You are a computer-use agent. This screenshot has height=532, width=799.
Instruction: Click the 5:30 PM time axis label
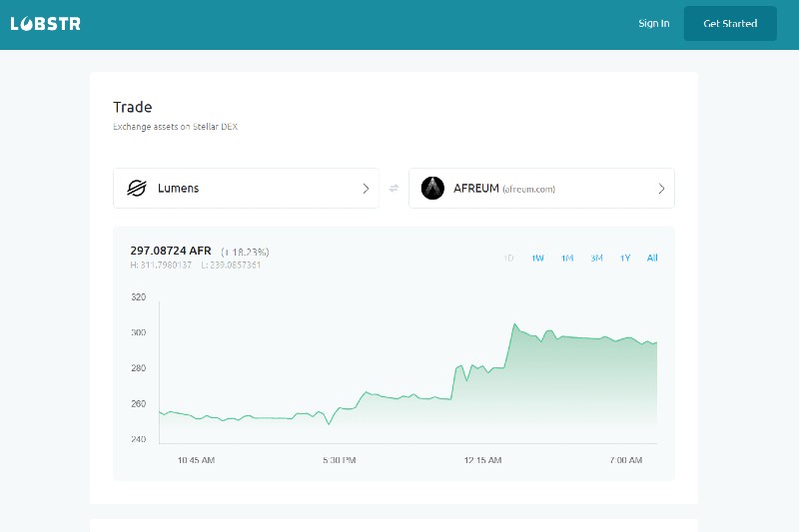pyautogui.click(x=340, y=460)
